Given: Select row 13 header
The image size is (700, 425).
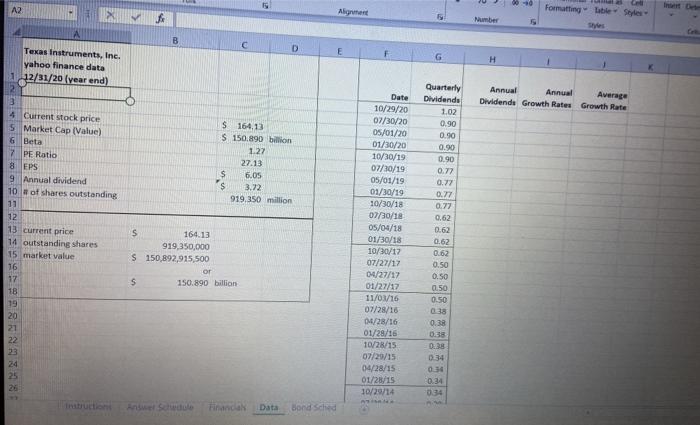Looking at the screenshot, I should click(12, 229).
